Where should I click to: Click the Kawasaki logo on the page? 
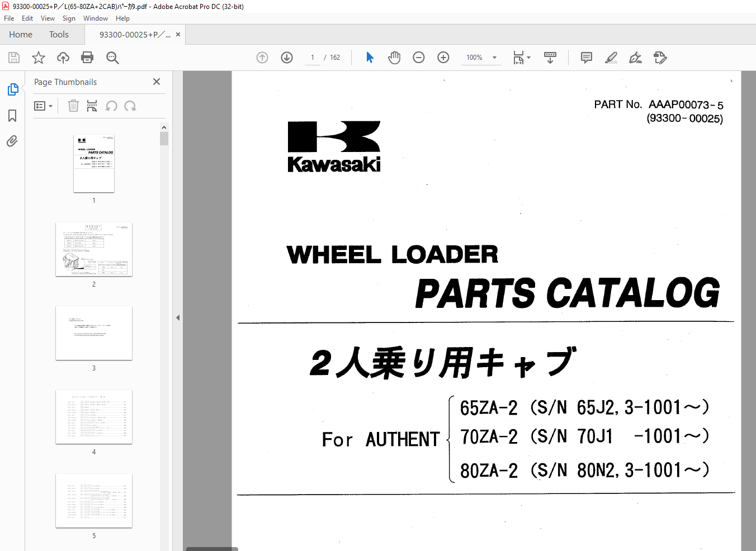(x=334, y=146)
